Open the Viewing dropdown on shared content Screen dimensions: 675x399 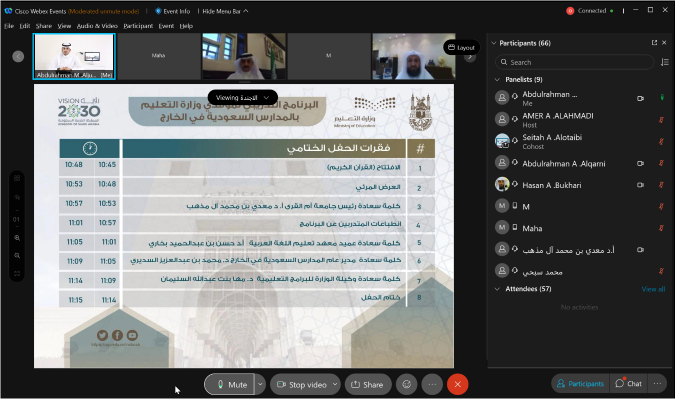(242, 98)
